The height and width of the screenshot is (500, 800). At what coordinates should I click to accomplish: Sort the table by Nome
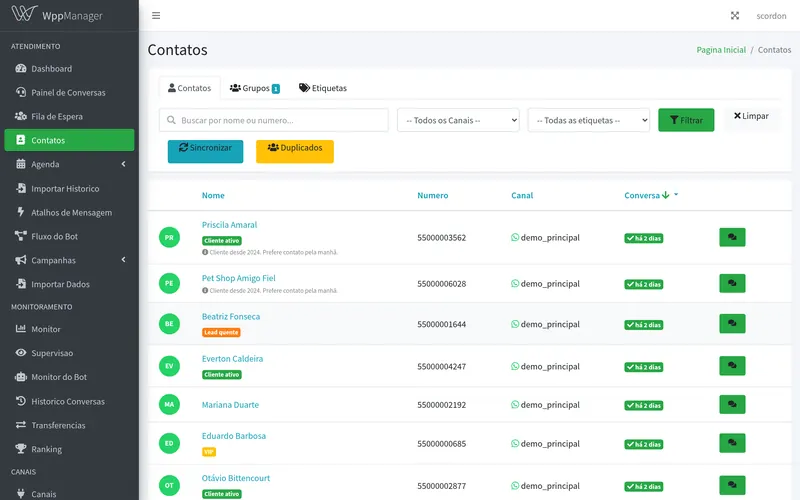[213, 195]
